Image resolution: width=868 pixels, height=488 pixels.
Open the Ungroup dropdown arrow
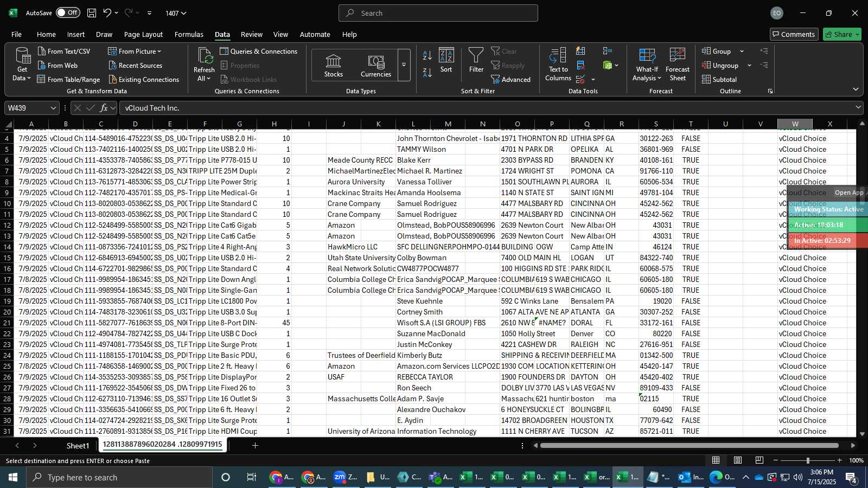click(x=749, y=66)
